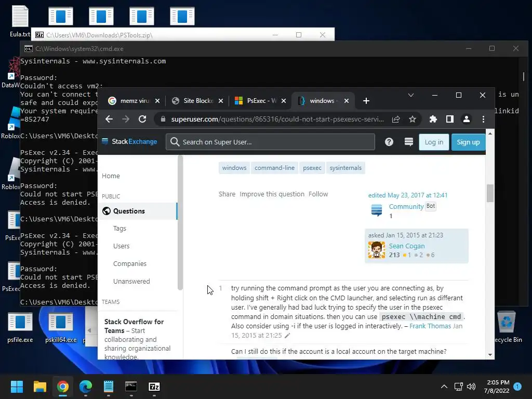Open the tab search chevron in Chrome
The width and height of the screenshot is (532, 399).
pos(411,95)
